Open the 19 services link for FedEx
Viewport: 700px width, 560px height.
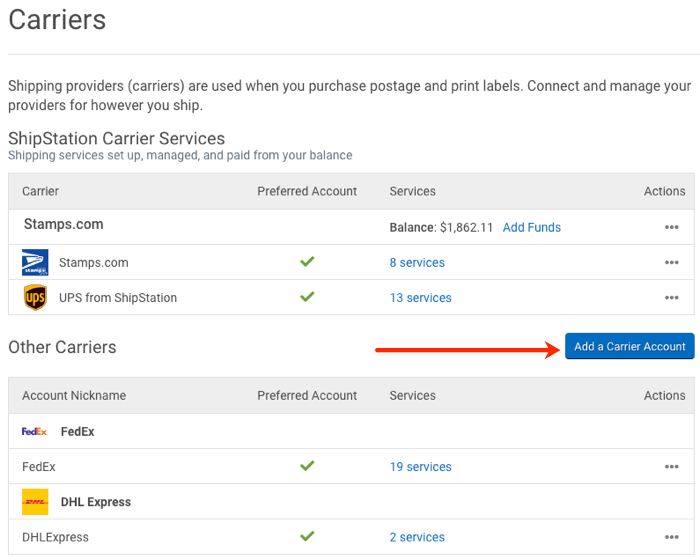(421, 467)
